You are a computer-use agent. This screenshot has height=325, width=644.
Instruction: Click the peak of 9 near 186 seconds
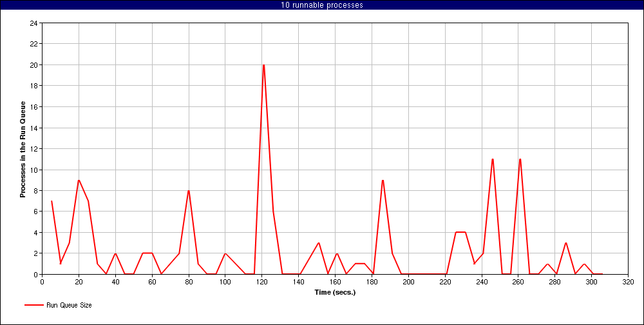pos(383,180)
